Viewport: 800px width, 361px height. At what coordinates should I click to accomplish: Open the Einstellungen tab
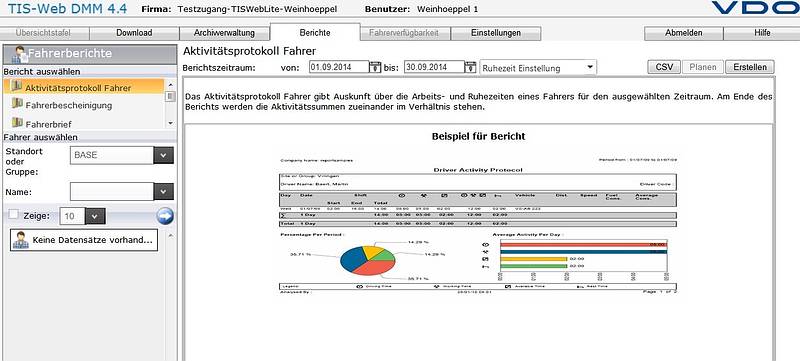point(496,33)
